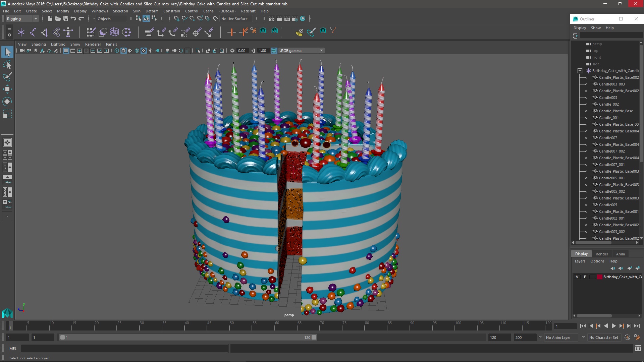Switch to the Render layer tab

(602, 254)
